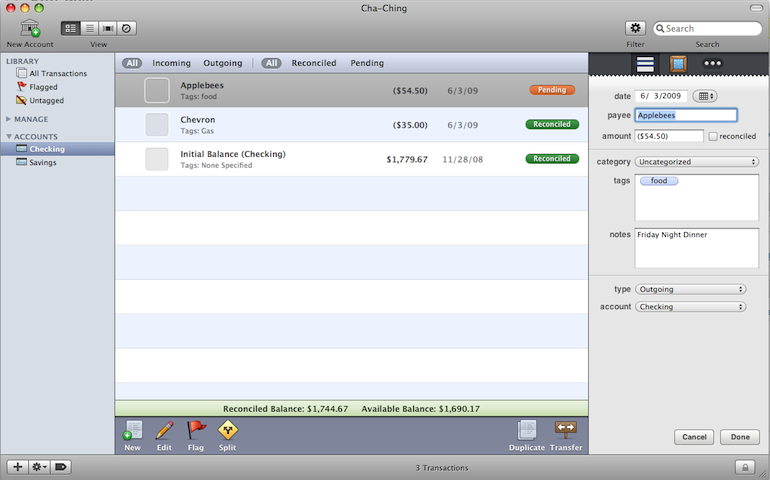Select the Initial Balance (Checking) name
This screenshot has height=480, width=770.
233,154
